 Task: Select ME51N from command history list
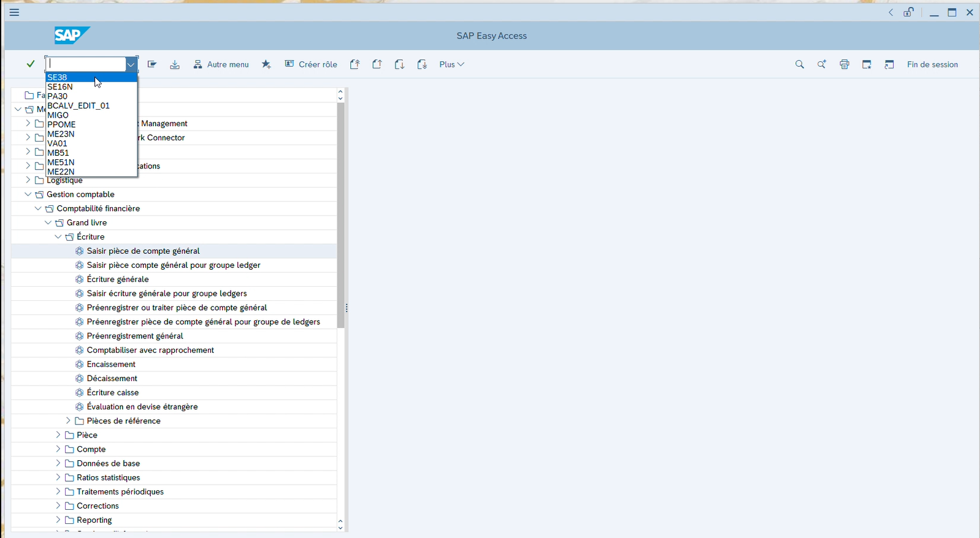point(91,162)
